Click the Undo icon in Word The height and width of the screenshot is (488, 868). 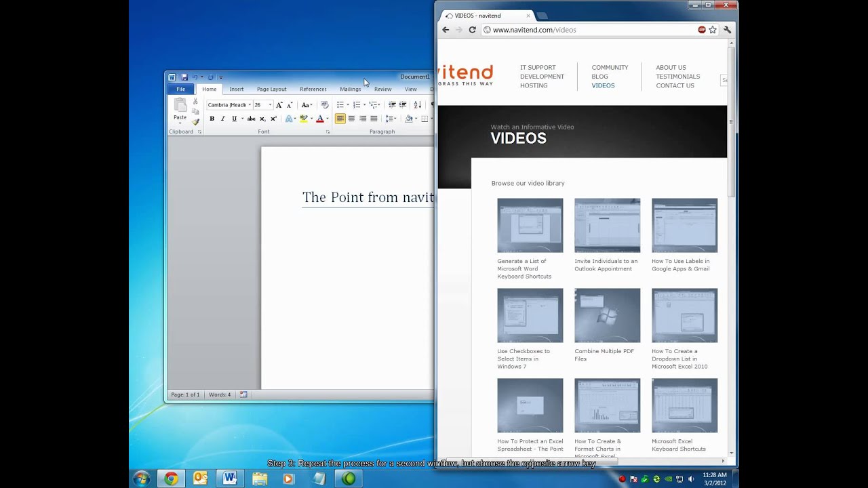[x=195, y=77]
